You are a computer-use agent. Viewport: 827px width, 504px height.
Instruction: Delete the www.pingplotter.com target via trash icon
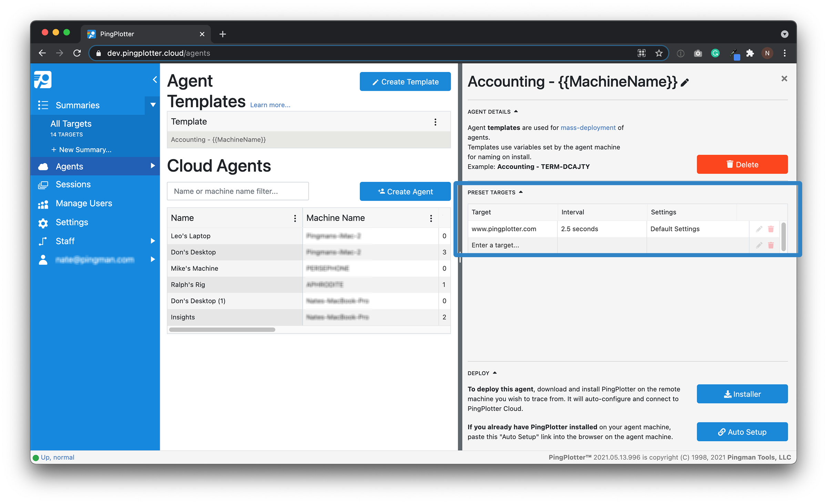(x=771, y=229)
